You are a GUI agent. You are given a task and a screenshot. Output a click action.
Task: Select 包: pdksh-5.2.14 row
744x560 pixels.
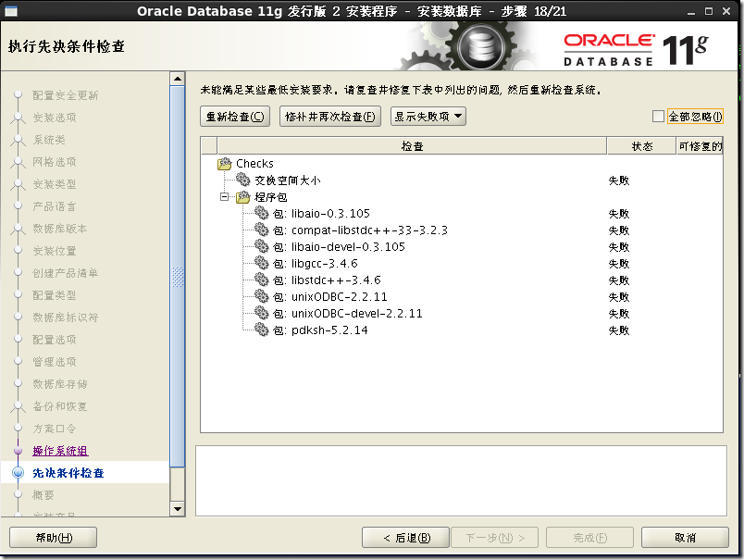(462, 330)
